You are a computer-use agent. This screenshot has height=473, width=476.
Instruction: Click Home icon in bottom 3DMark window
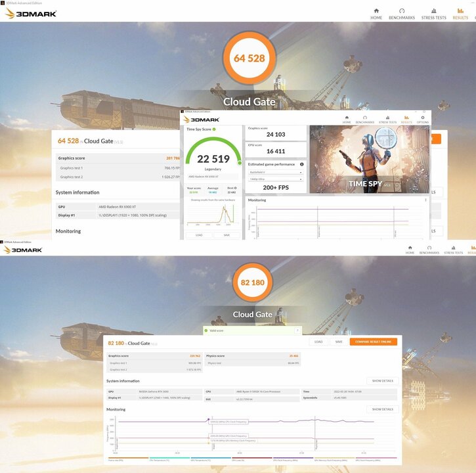(410, 250)
